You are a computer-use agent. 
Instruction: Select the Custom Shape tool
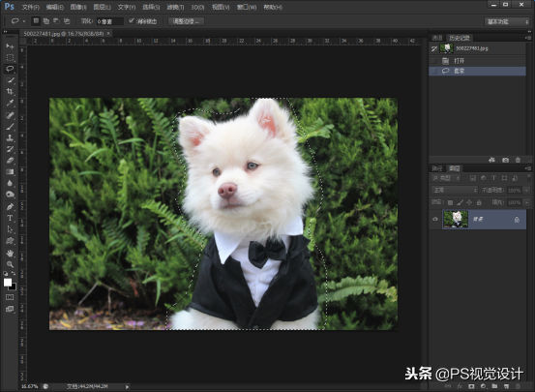coord(10,241)
